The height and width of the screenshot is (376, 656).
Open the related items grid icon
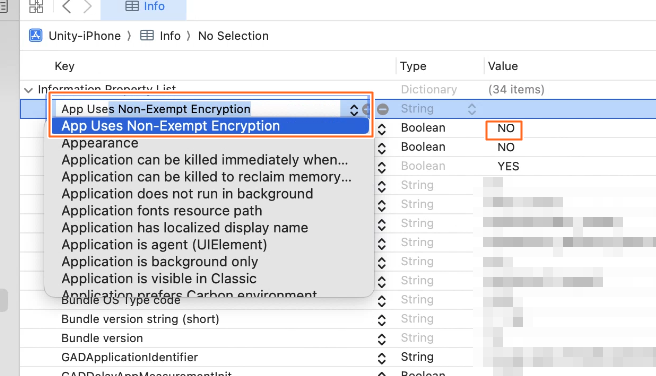(36, 6)
